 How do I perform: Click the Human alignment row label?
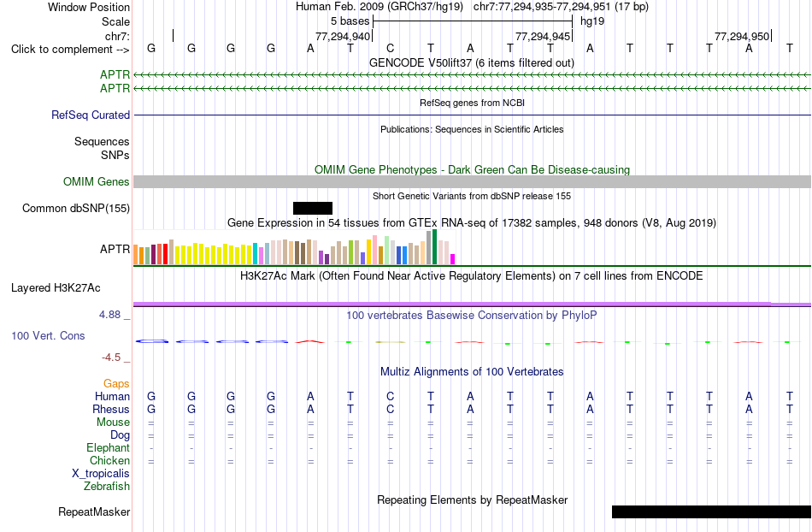coord(112,396)
